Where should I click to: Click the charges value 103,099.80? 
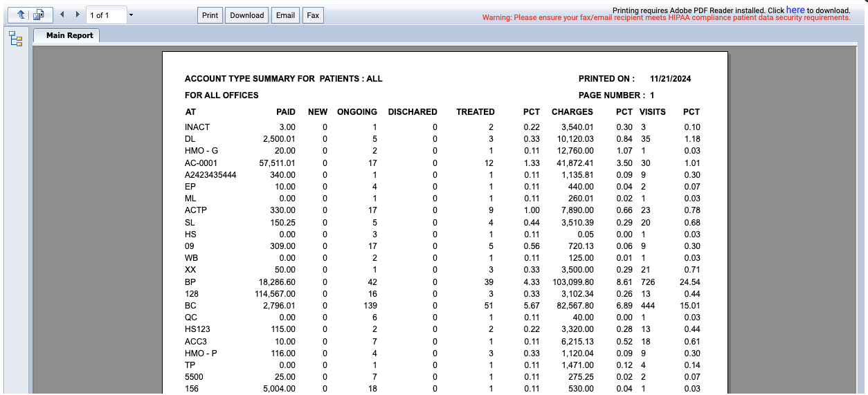point(572,282)
